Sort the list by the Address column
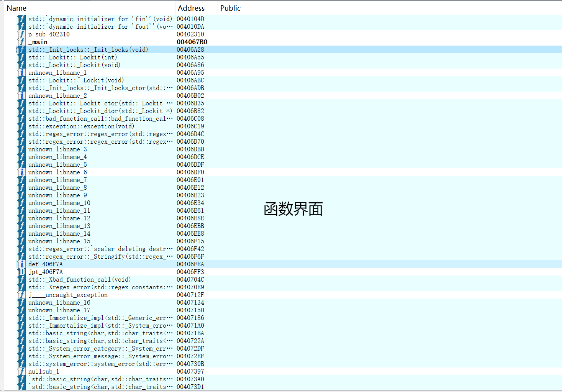 click(x=191, y=8)
